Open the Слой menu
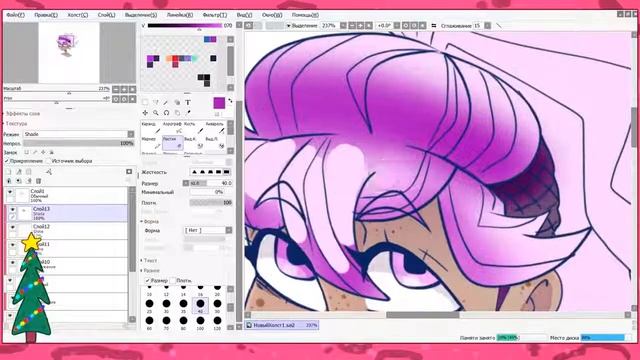 coord(107,15)
